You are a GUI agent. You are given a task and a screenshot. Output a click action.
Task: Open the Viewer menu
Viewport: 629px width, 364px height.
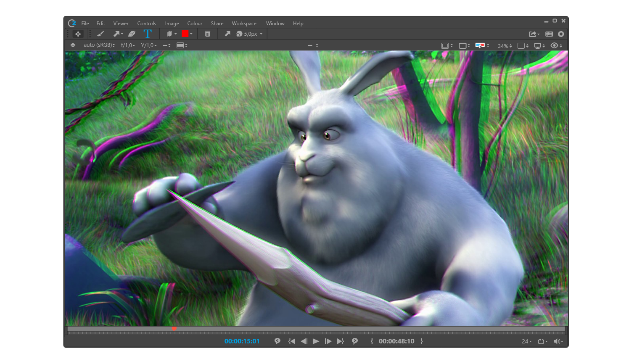pyautogui.click(x=121, y=24)
